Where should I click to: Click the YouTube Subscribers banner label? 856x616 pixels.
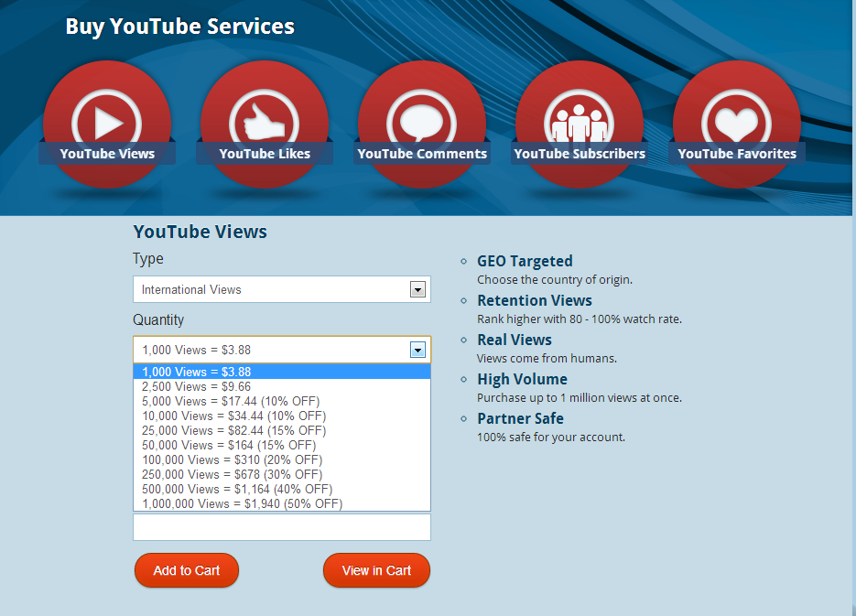[x=580, y=154]
